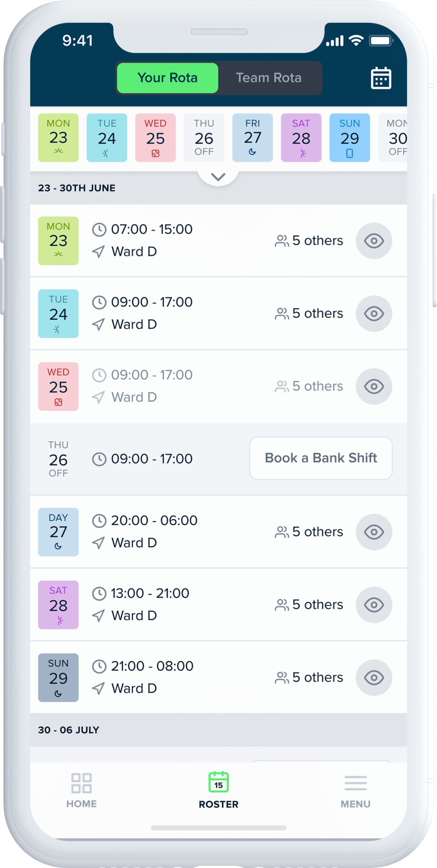Select the Your Rota tab

168,78
